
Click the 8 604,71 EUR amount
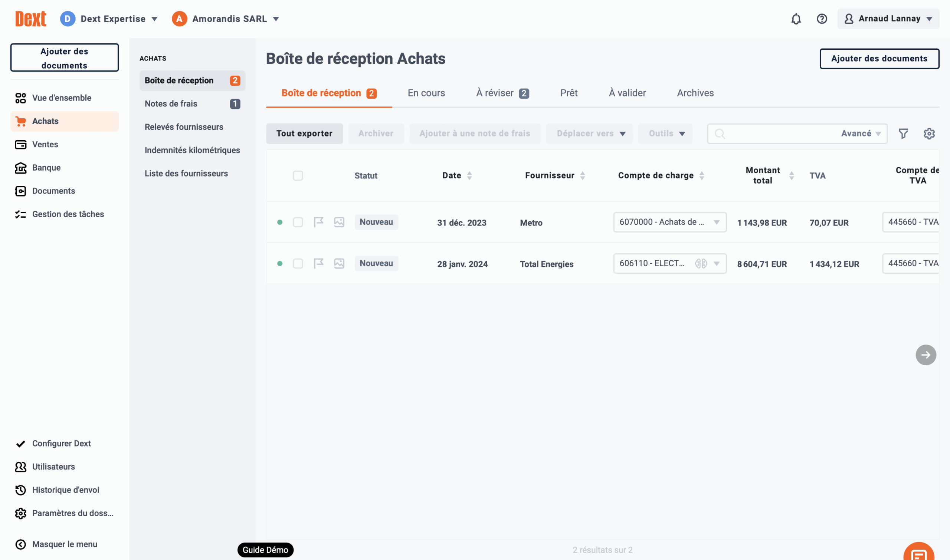point(761,264)
